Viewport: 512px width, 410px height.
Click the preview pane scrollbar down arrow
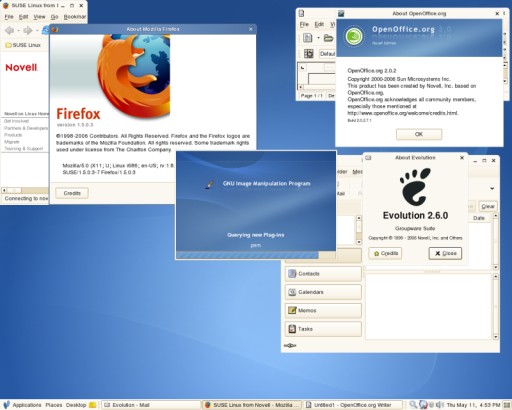[496, 337]
